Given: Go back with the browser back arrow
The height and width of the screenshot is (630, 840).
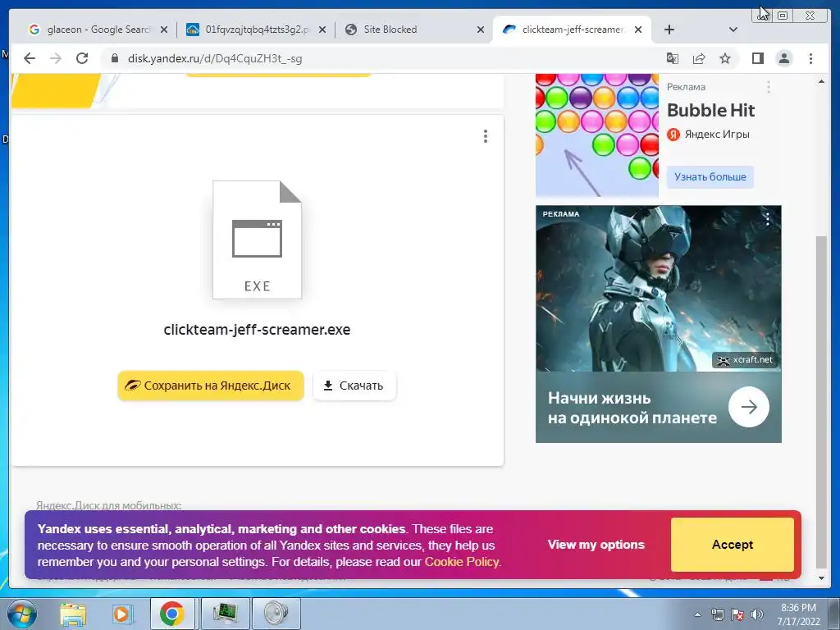Looking at the screenshot, I should (x=30, y=58).
